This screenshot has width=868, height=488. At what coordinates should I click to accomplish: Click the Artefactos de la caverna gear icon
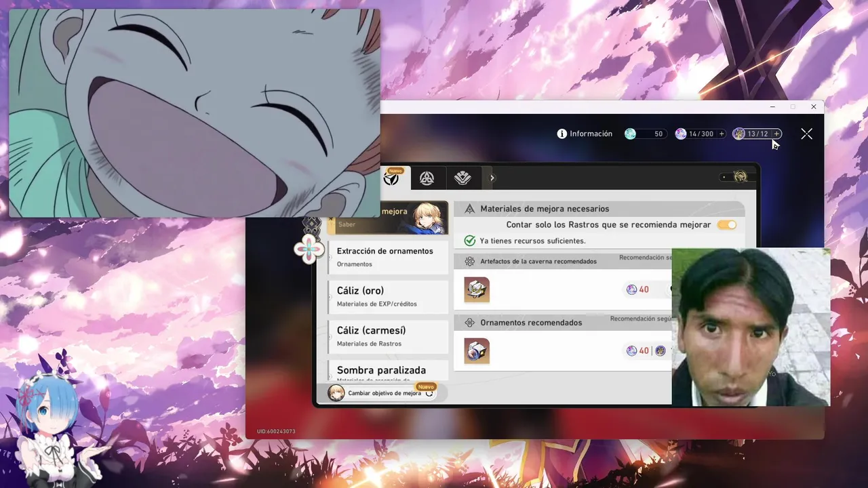click(469, 261)
